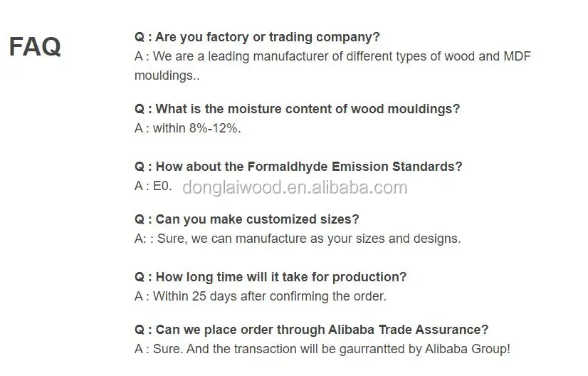Select the moisture content question

[x=297, y=109]
